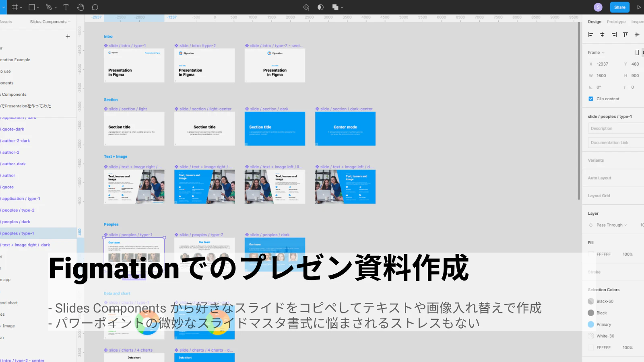Image resolution: width=644 pixels, height=362 pixels.
Task: Click the boolean union icon in the toolbar
Action: 335,7
